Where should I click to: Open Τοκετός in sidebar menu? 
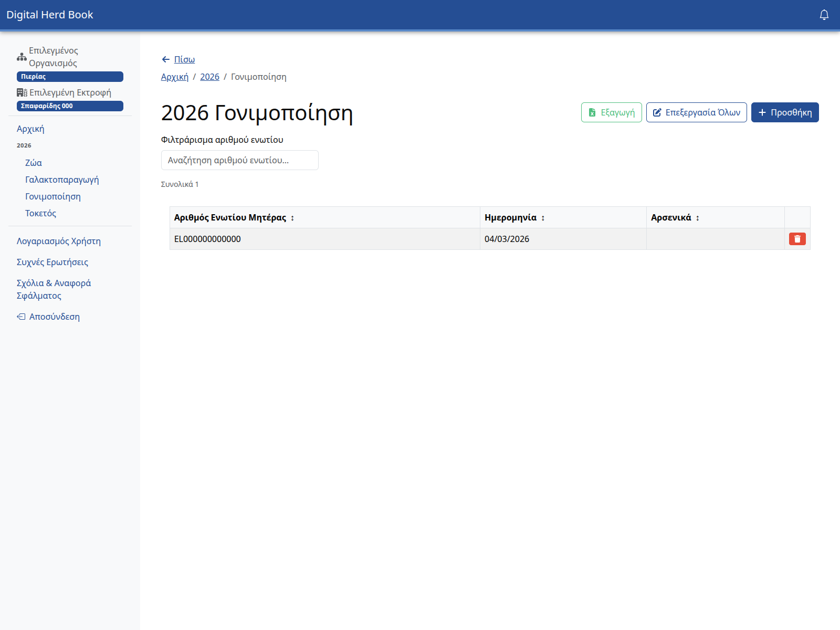coord(40,213)
